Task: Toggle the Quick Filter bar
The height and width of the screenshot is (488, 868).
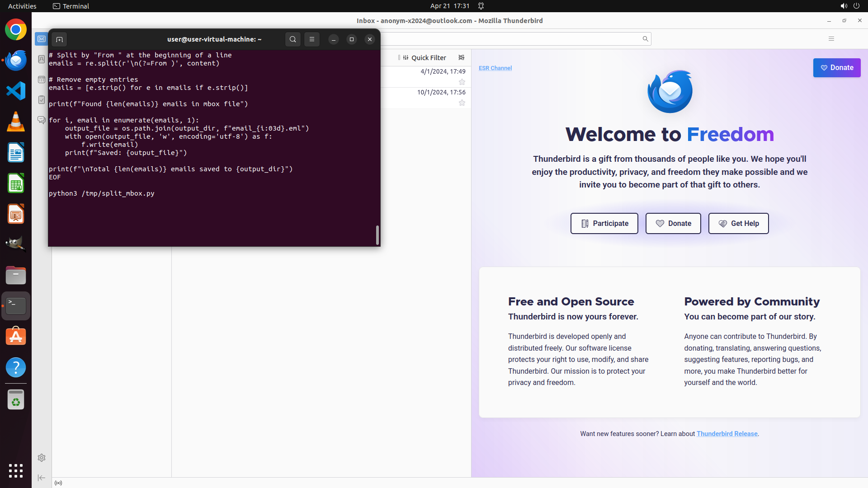Action: pyautogui.click(x=423, y=58)
